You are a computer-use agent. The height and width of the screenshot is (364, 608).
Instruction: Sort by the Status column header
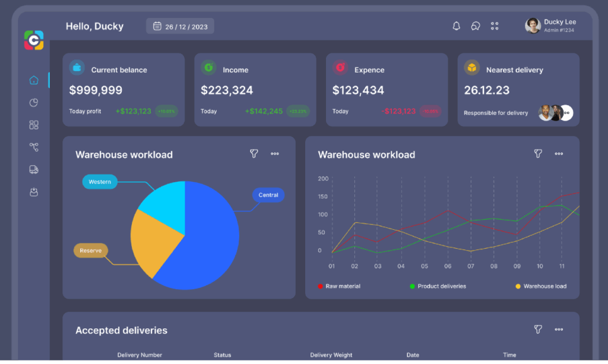click(222, 355)
